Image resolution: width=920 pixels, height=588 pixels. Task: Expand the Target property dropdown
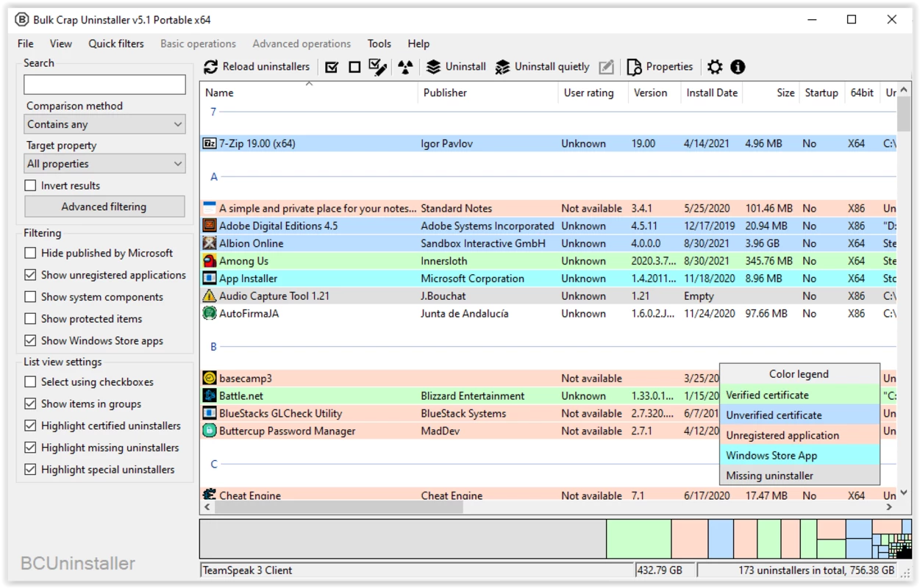pyautogui.click(x=104, y=164)
